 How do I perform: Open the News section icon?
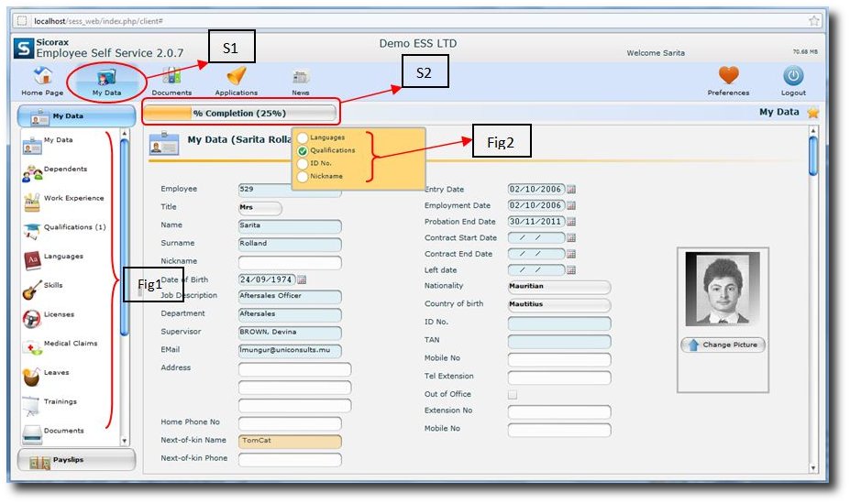pos(301,78)
